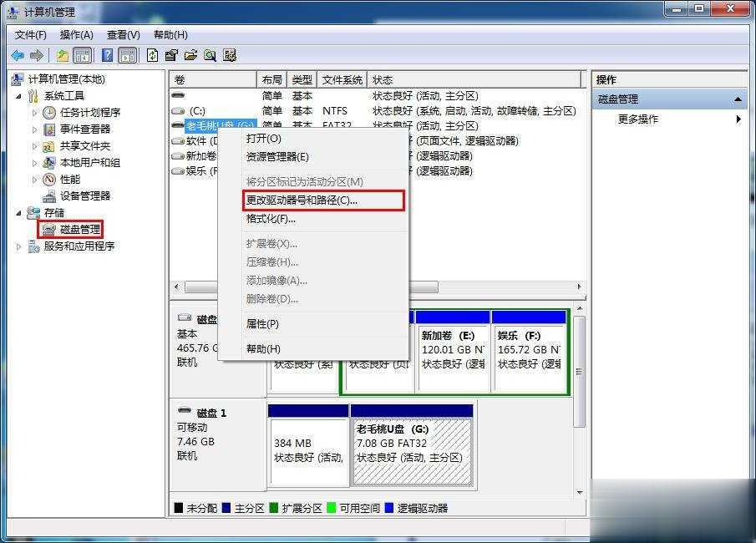Click the (C:) volume drive icon
This screenshot has width=756, height=543.
pos(178,111)
